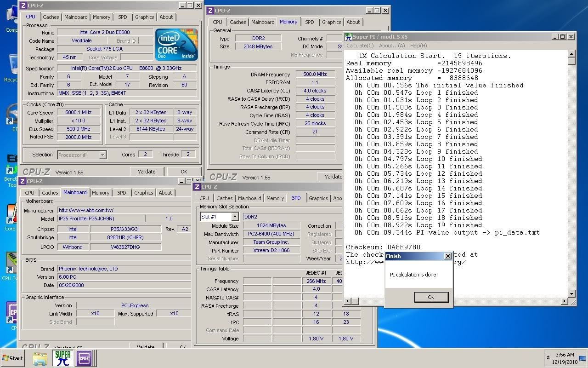Click the Super PI taskbar icon
This screenshot has height=368, width=588.
[62, 358]
